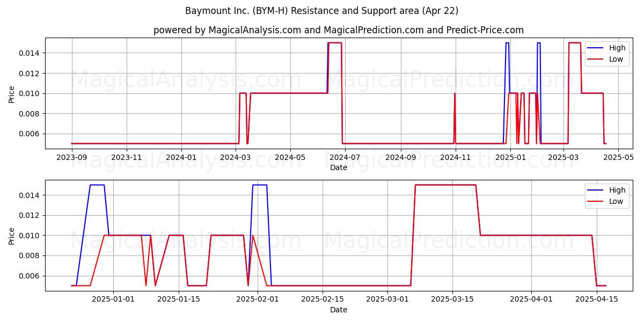Click the "2024-03" tick on top chart

tap(236, 157)
